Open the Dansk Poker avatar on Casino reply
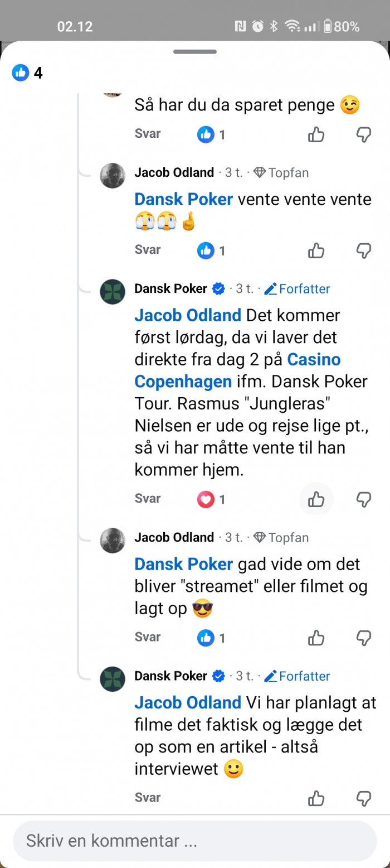The height and width of the screenshot is (868, 390). pos(112,291)
